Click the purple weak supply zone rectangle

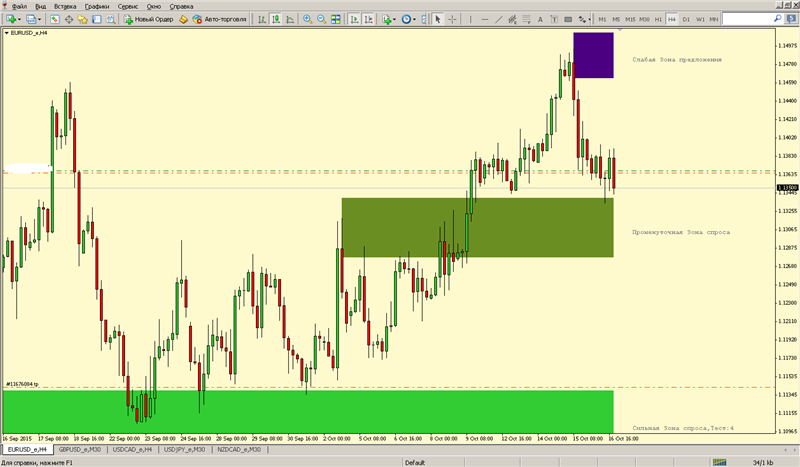(x=593, y=55)
